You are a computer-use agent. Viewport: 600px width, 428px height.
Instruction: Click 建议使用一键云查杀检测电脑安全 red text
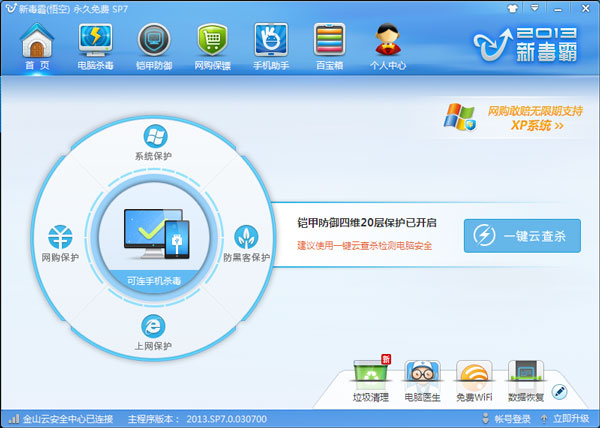click(364, 246)
